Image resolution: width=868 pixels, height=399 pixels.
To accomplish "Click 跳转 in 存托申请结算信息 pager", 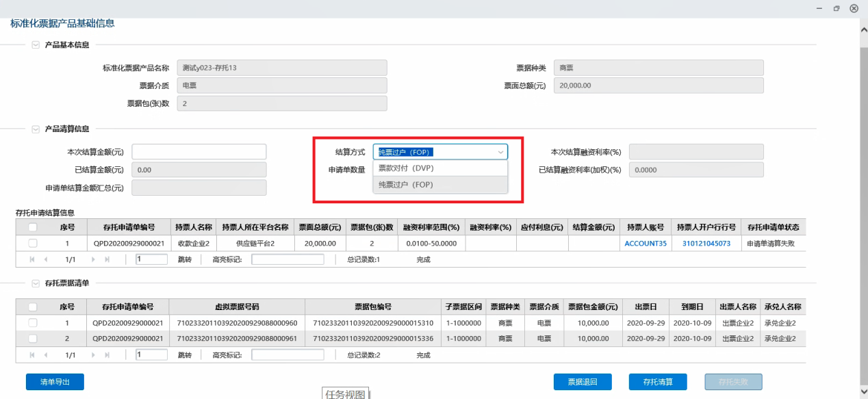I will (185, 260).
